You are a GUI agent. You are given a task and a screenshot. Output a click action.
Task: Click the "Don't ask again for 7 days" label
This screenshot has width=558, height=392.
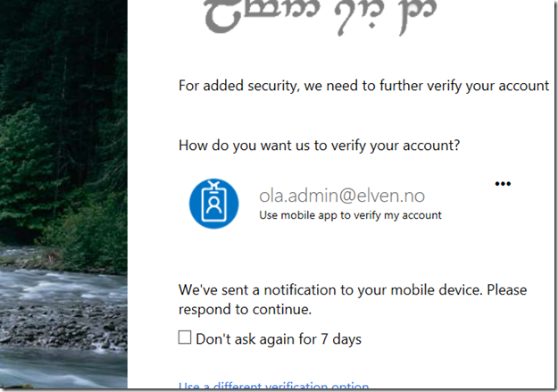(279, 339)
